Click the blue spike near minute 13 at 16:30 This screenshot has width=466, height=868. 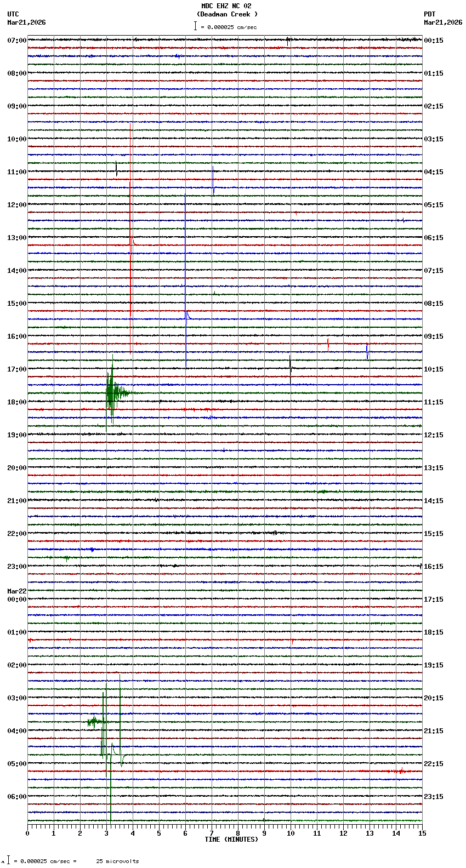(x=367, y=351)
